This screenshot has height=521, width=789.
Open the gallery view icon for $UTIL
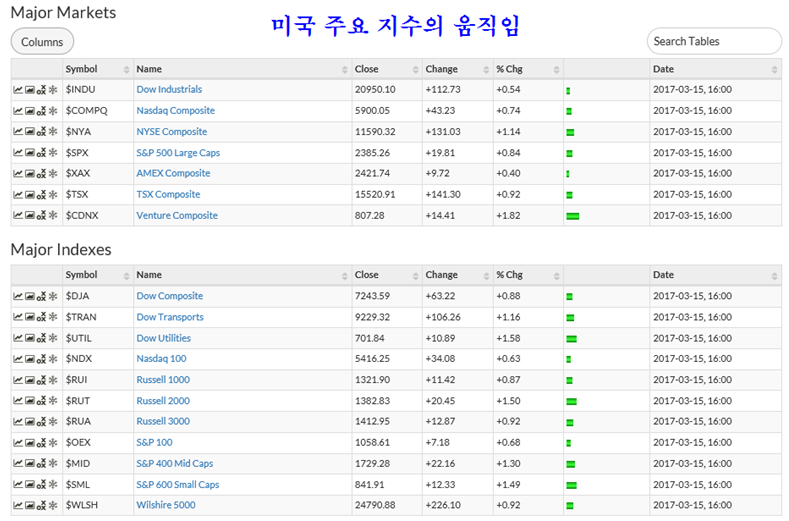tap(30, 338)
